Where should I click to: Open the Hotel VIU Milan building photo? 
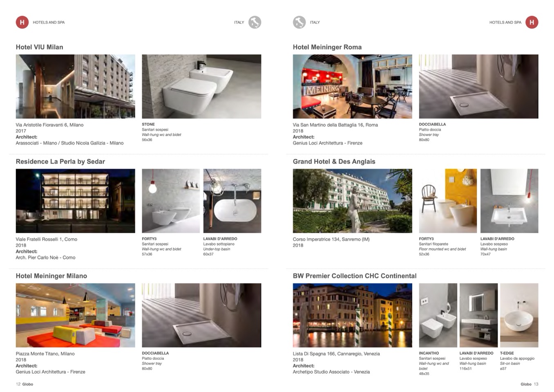75,87
